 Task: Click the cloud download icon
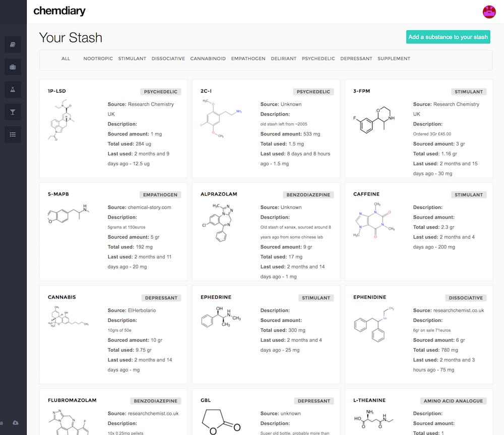click(x=16, y=423)
